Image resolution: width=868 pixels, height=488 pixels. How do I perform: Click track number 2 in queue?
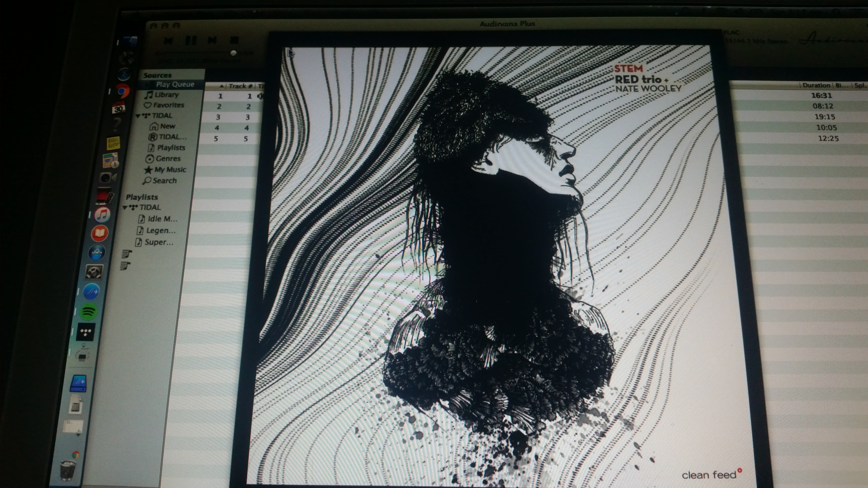click(x=249, y=107)
